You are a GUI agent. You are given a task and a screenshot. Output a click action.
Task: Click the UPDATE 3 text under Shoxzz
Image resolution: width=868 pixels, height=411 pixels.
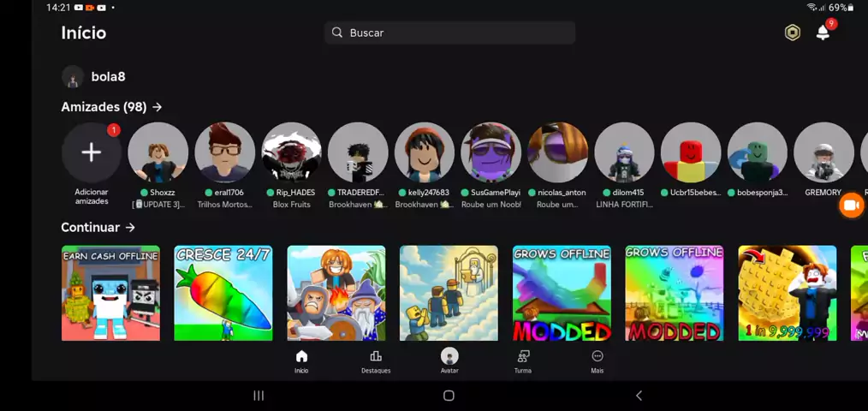[158, 205]
